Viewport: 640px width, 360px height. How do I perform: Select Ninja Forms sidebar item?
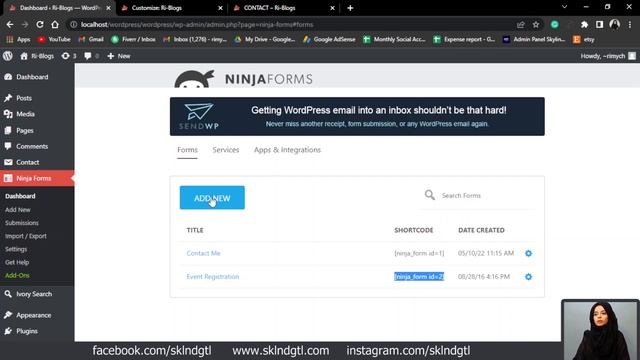pos(37,178)
